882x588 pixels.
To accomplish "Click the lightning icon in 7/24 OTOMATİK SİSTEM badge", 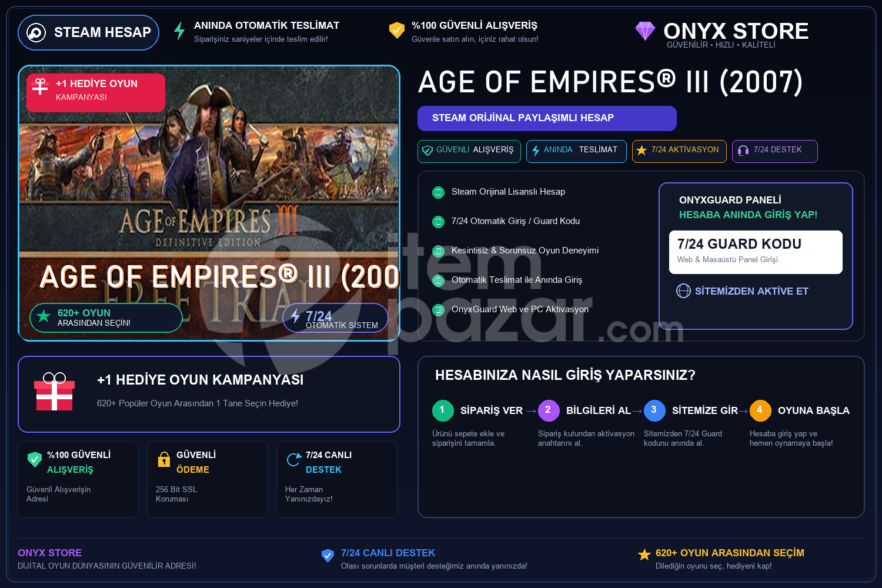I will 295,316.
